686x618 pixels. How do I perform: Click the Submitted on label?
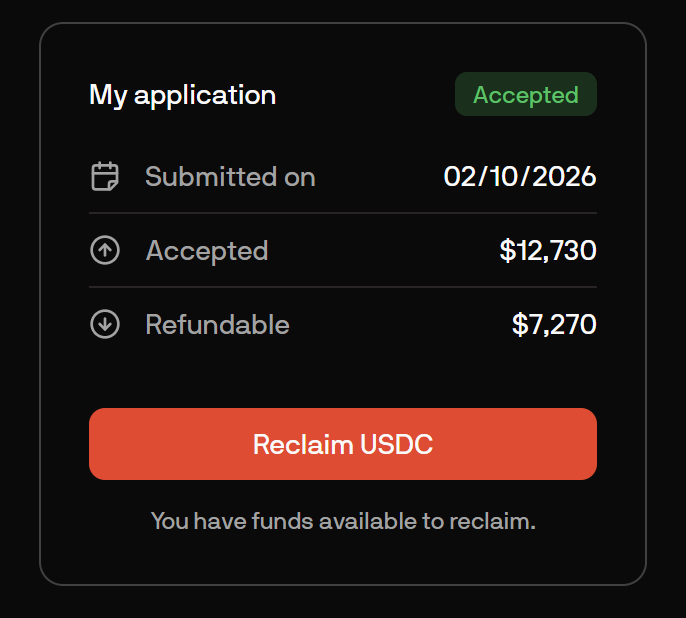coord(230,177)
